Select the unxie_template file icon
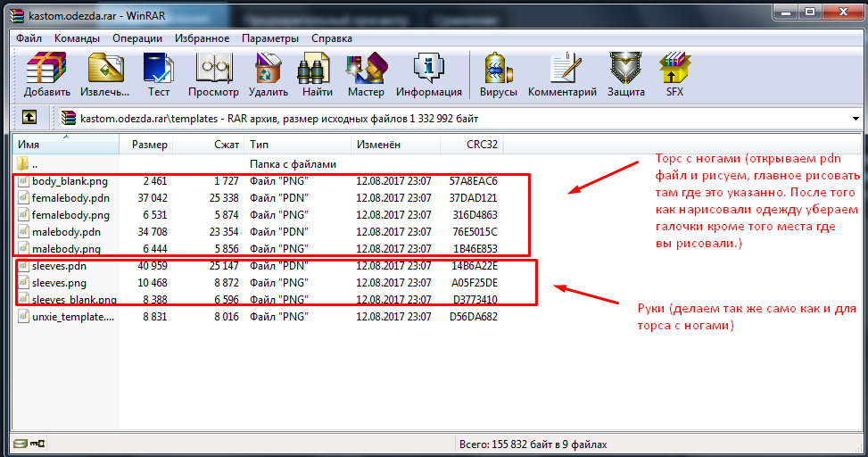Viewport: 868px width, 457px height. point(23,316)
